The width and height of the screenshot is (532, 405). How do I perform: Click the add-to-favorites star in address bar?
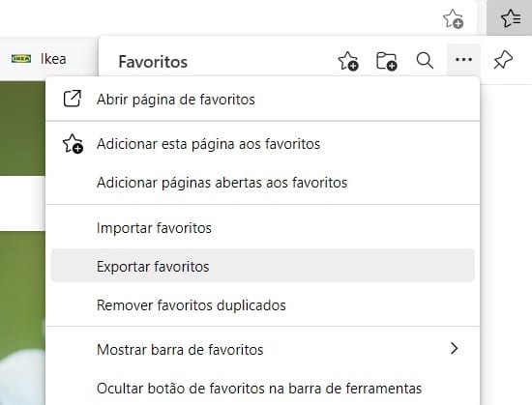[454, 18]
